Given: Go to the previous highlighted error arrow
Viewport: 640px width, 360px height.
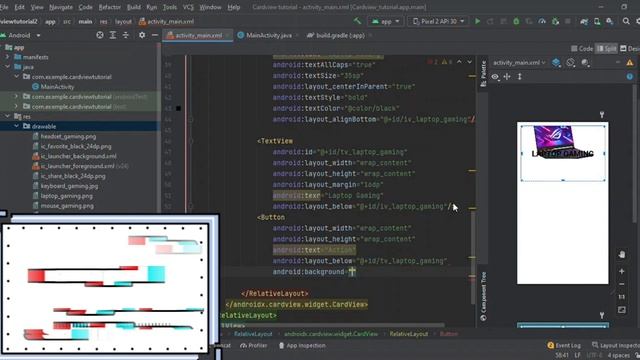Looking at the screenshot, I should [459, 62].
